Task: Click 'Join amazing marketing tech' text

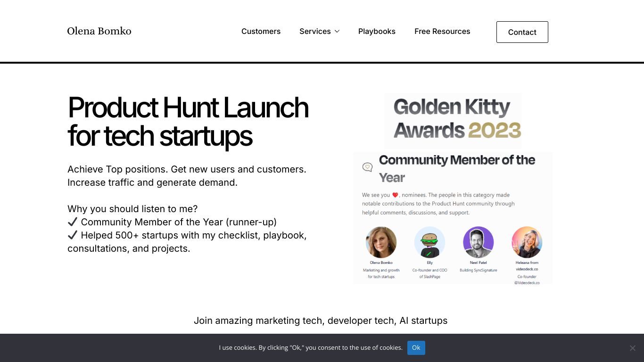Action: pyautogui.click(x=321, y=321)
